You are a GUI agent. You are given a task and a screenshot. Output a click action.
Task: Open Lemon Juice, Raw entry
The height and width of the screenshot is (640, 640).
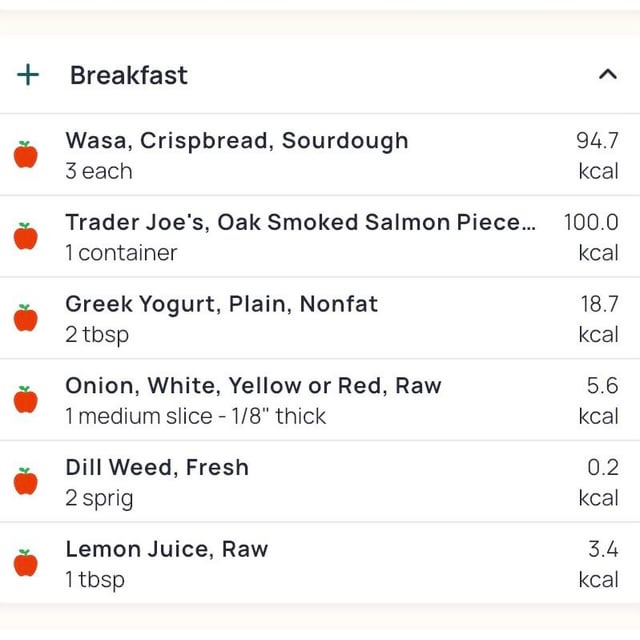167,549
